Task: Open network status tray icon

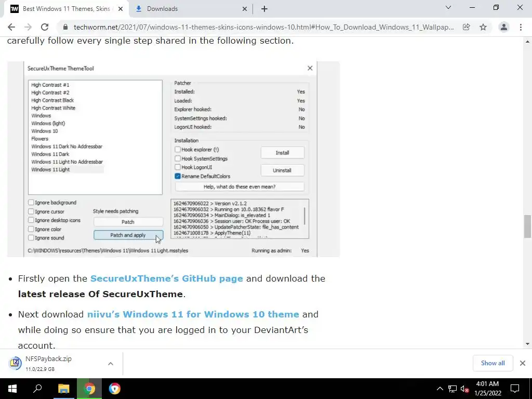Action: pyautogui.click(x=453, y=389)
